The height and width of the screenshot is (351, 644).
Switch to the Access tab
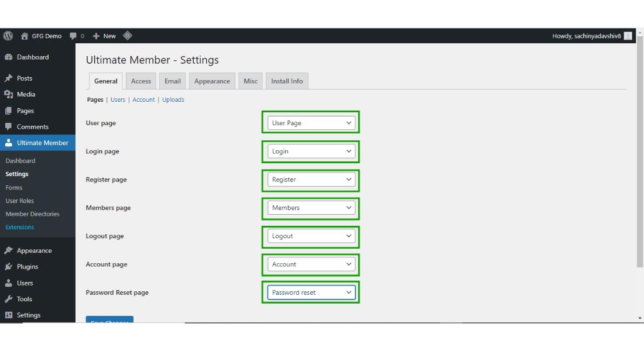(141, 81)
